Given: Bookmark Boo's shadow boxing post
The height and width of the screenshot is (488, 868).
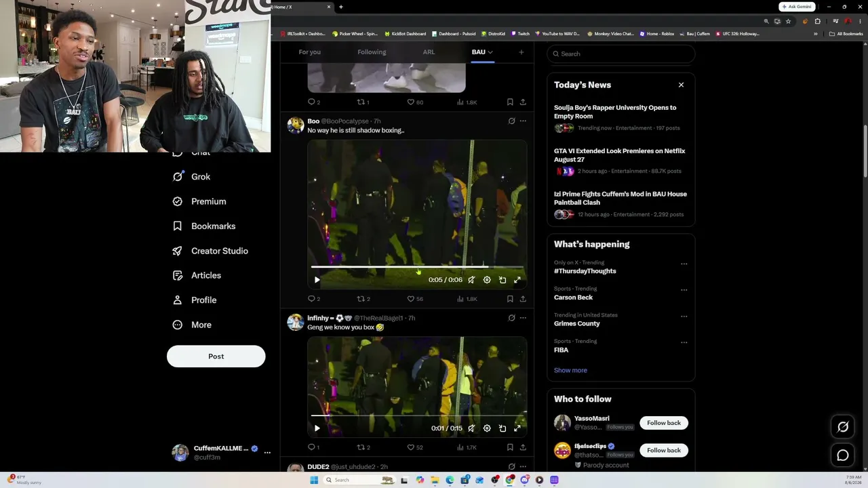Looking at the screenshot, I should (510, 299).
